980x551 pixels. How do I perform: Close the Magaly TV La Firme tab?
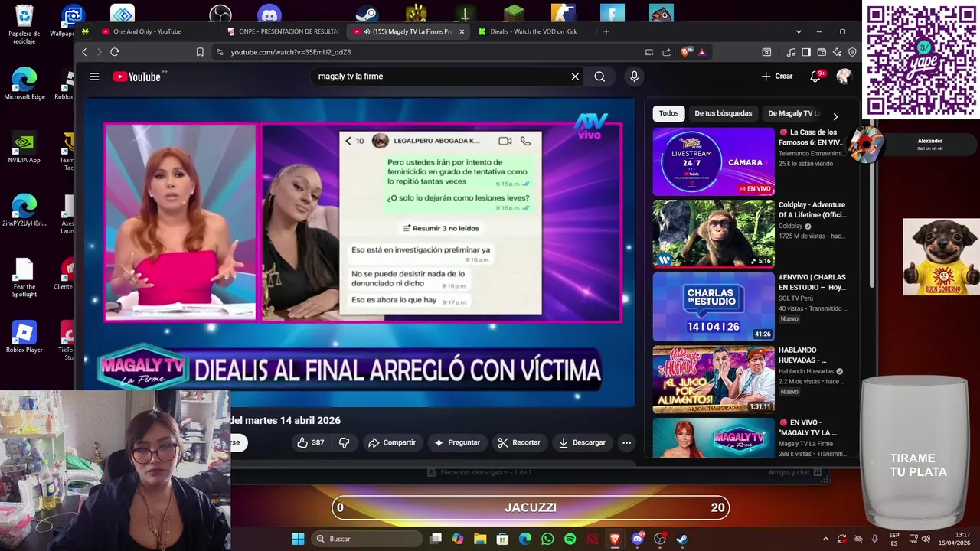pyautogui.click(x=462, y=31)
